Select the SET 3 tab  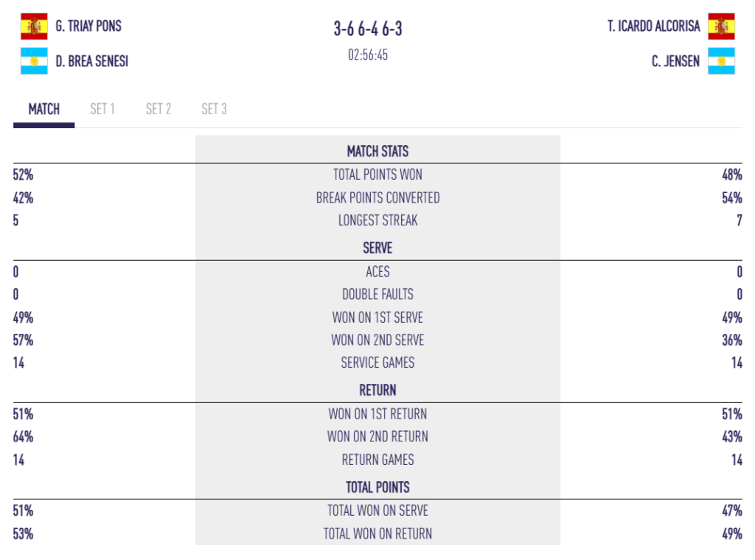pyautogui.click(x=214, y=109)
